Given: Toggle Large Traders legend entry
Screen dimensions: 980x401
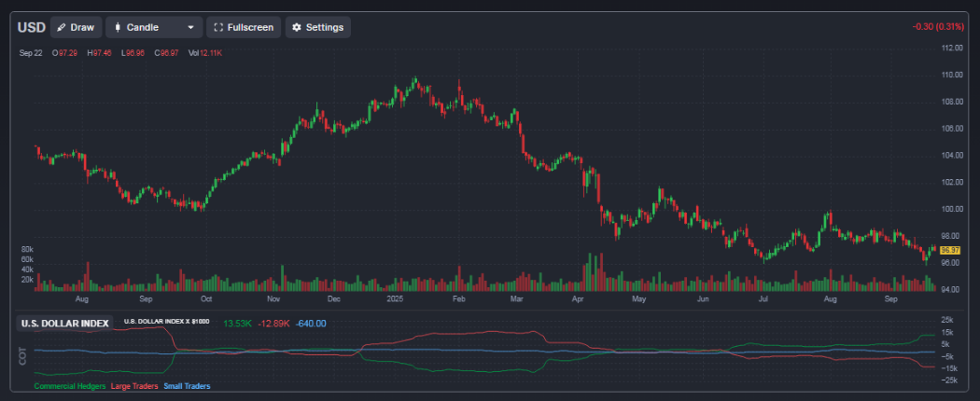Looking at the screenshot, I should tap(134, 387).
